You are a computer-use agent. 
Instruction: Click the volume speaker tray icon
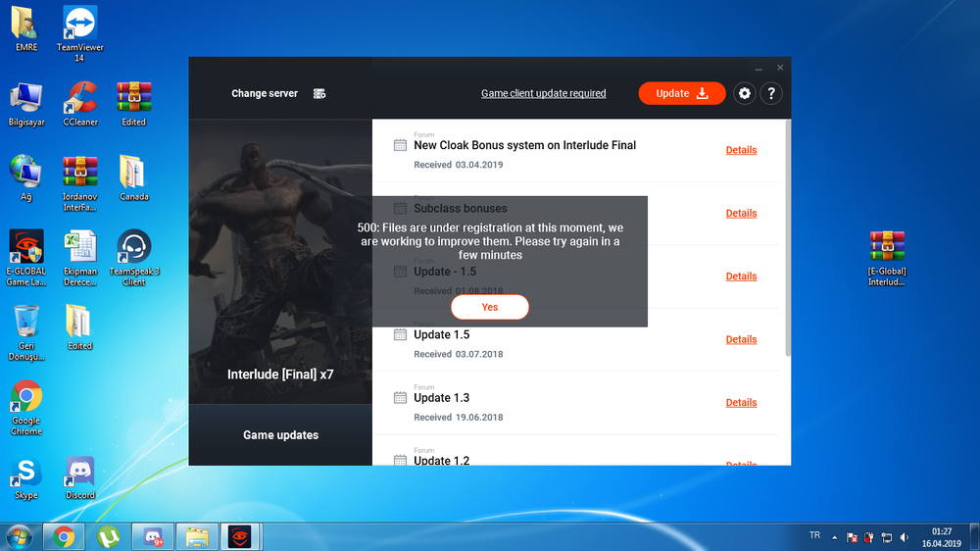click(905, 537)
